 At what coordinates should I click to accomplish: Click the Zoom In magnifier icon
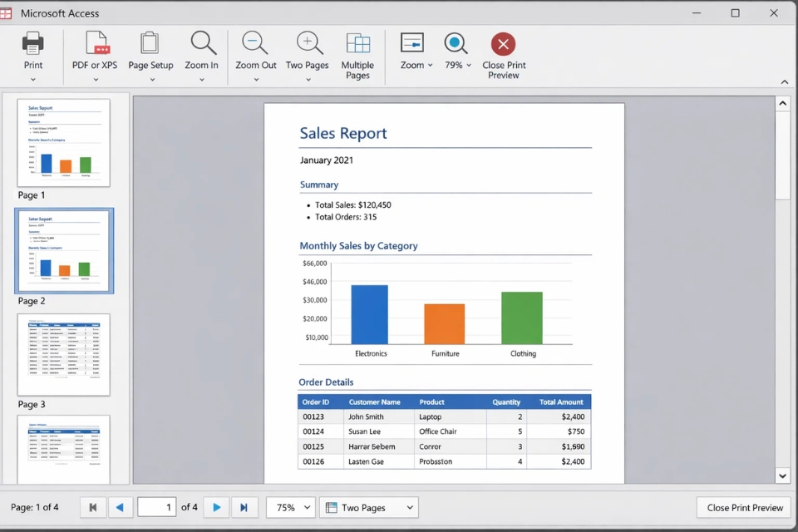coord(202,43)
